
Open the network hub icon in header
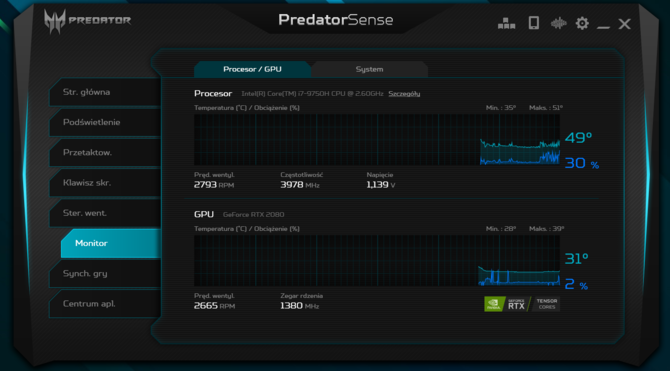[x=506, y=23]
